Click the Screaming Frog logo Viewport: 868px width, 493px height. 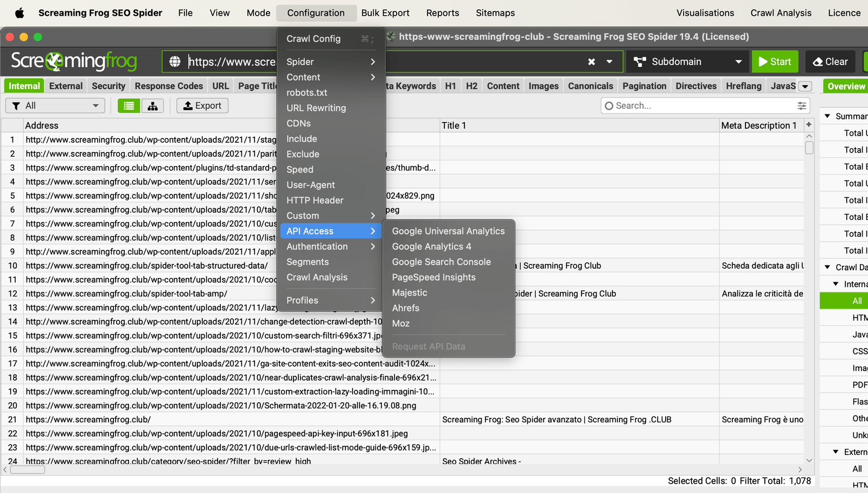[x=74, y=61]
